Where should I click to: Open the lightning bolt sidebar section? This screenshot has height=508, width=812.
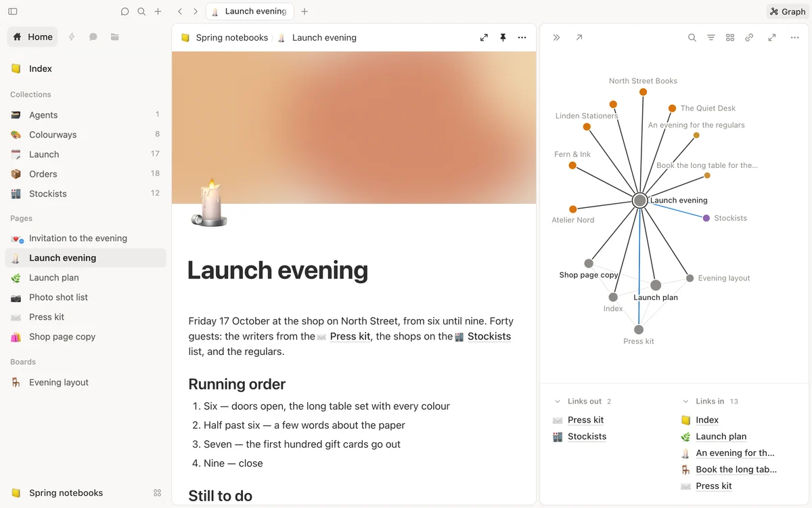(72, 37)
